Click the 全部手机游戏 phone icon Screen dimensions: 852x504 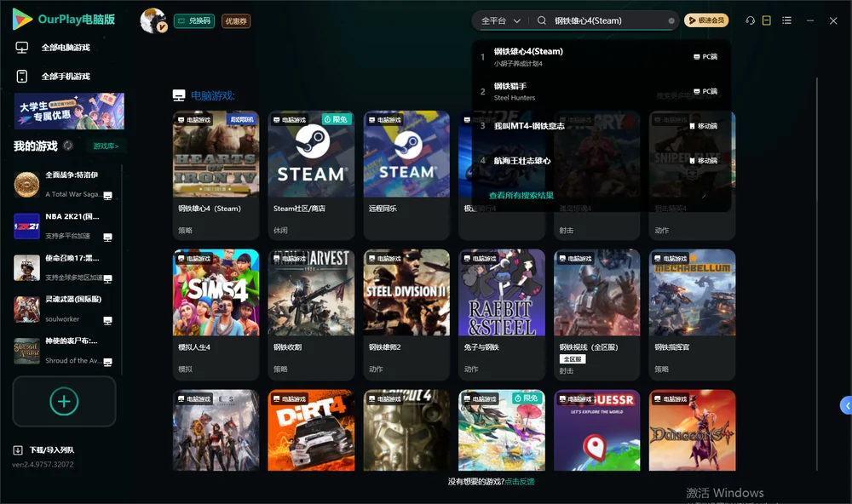tap(22, 76)
